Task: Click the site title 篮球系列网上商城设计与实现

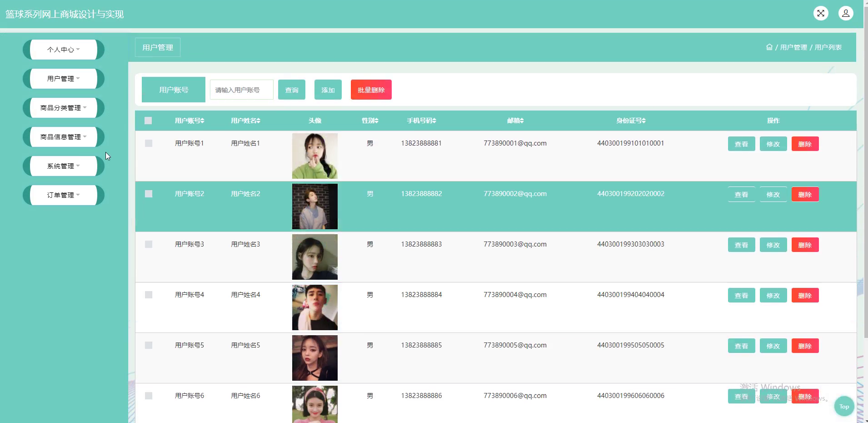Action: pyautogui.click(x=65, y=14)
